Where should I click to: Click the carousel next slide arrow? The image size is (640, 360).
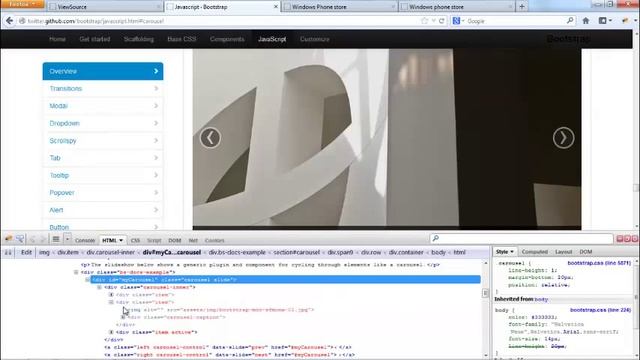[563, 138]
